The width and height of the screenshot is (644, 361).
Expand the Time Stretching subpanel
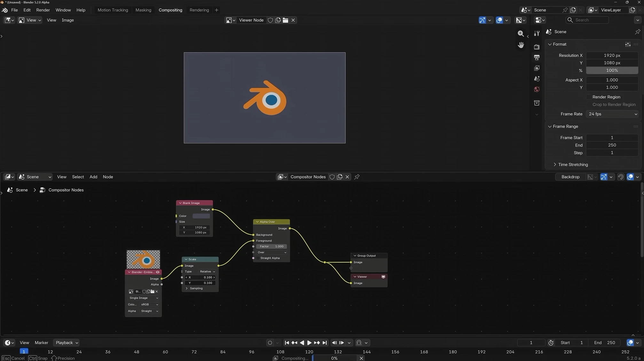pyautogui.click(x=555, y=164)
